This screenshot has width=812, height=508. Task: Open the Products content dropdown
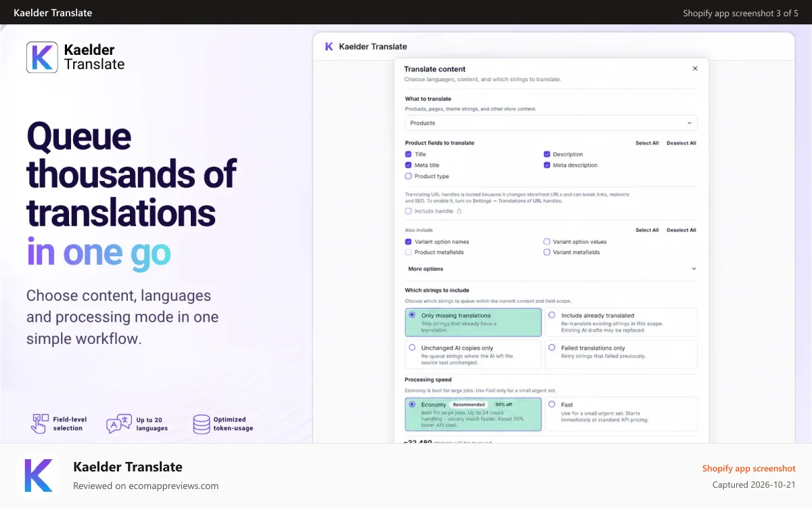tap(551, 123)
